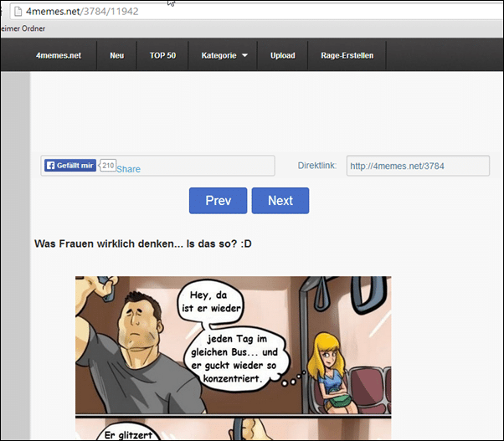The height and width of the screenshot is (441, 504).
Task: Click the bookmarks folder 'Ordner'
Action: coord(23,28)
